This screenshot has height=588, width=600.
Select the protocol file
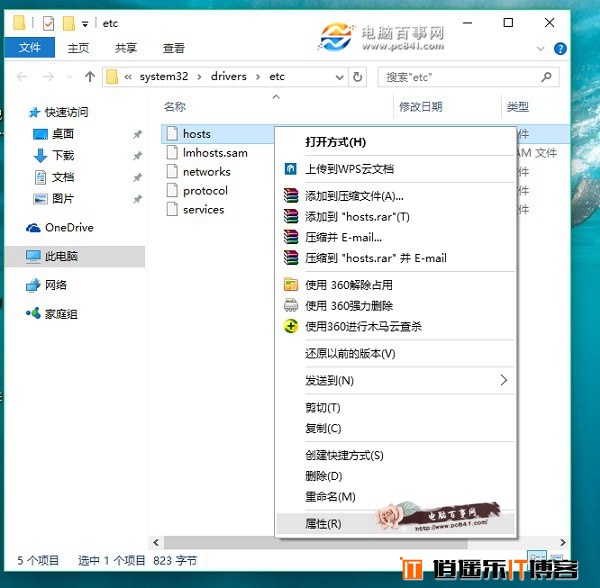coord(205,191)
